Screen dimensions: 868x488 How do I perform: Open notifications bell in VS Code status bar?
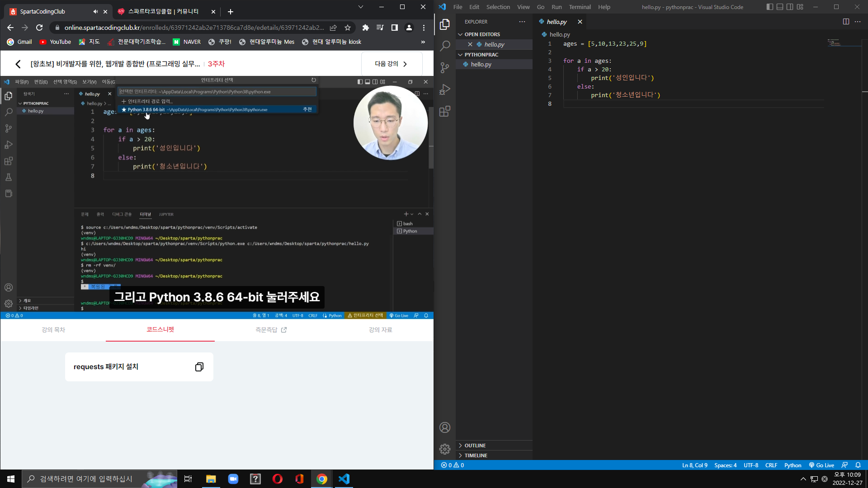pyautogui.click(x=858, y=465)
